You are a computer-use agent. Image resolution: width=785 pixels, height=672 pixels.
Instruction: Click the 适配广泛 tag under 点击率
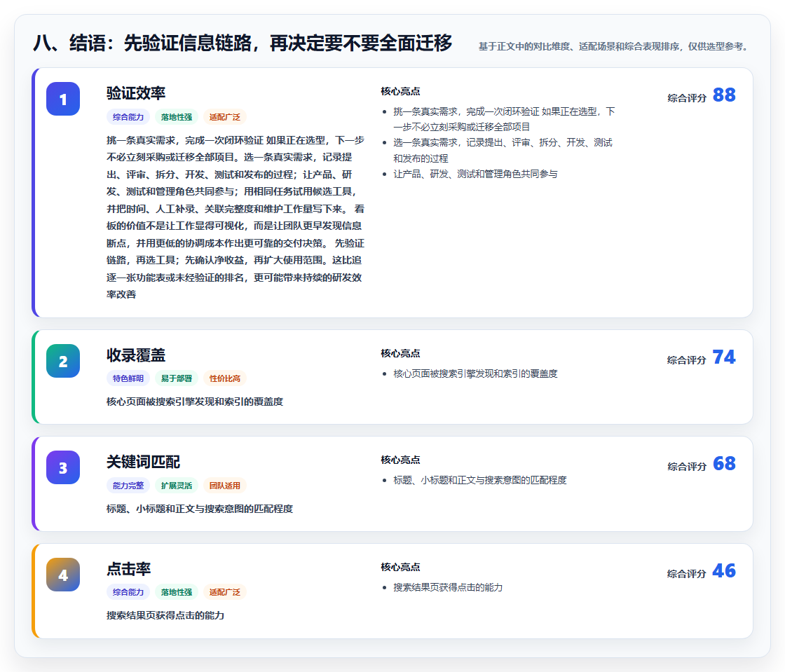pyautogui.click(x=225, y=592)
